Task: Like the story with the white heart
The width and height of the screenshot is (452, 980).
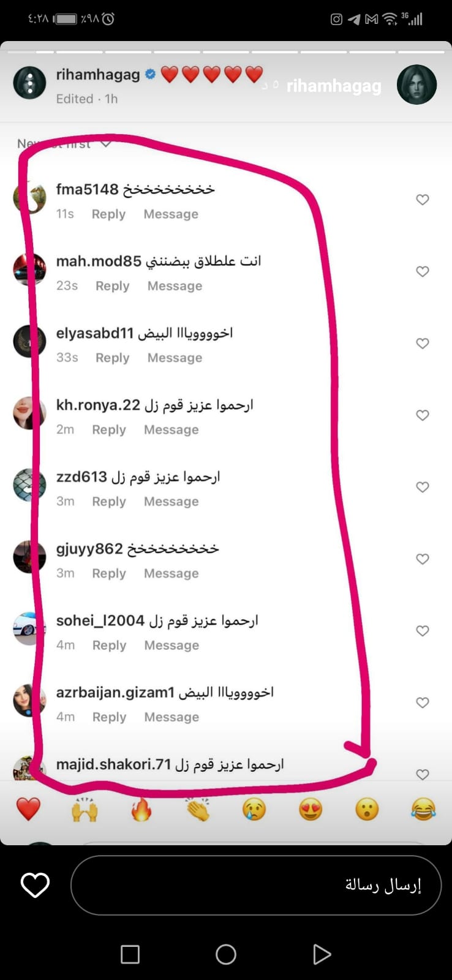Action: [x=35, y=885]
